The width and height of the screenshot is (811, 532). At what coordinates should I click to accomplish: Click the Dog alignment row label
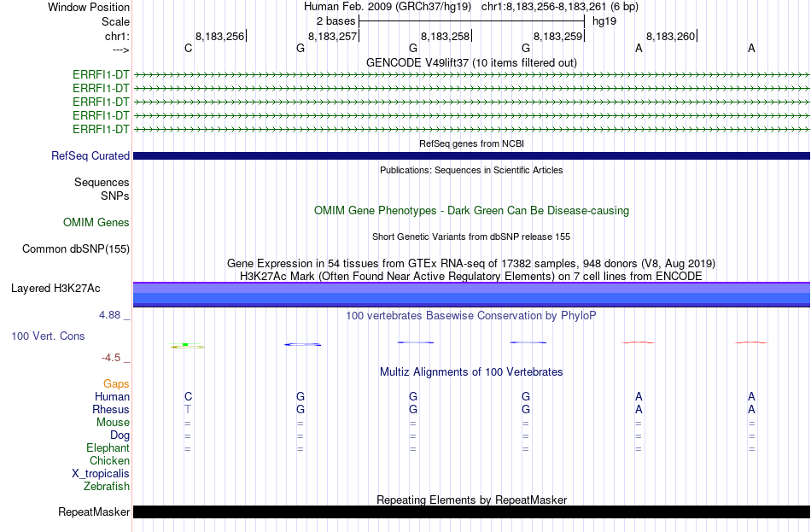[120, 436]
